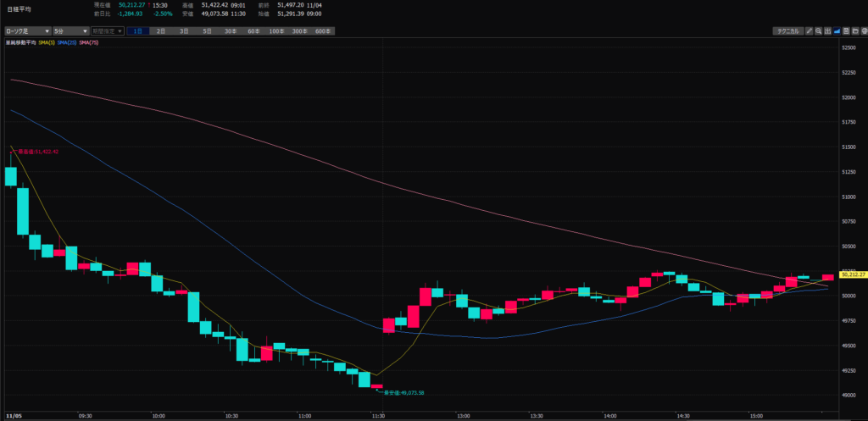Open the ローソク足 chart type dropdown
This screenshot has height=421, width=868.
click(x=26, y=31)
